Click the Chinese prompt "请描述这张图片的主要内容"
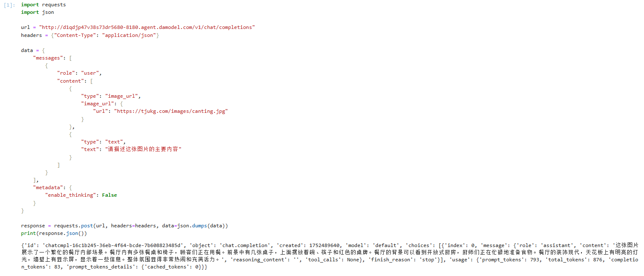Screen dimensions: 644x276 click(143, 149)
